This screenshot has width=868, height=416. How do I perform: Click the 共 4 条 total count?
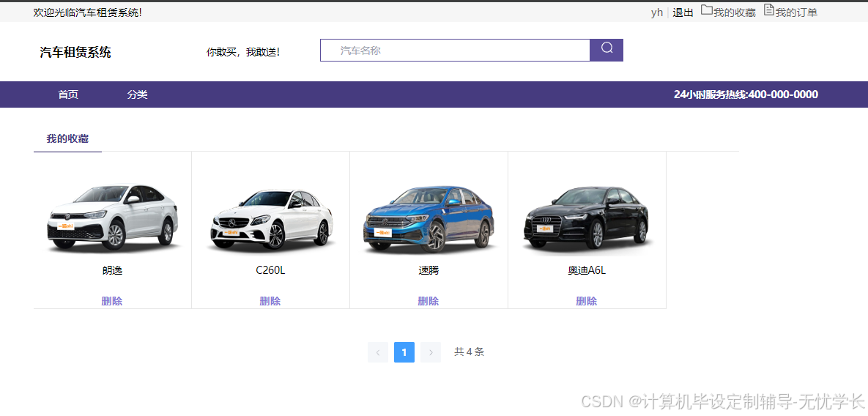click(469, 352)
